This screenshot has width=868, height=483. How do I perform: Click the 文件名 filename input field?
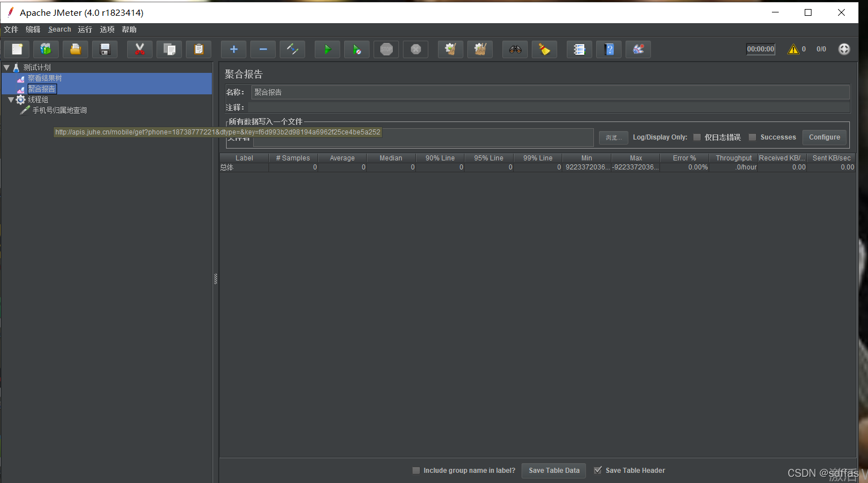pos(423,137)
